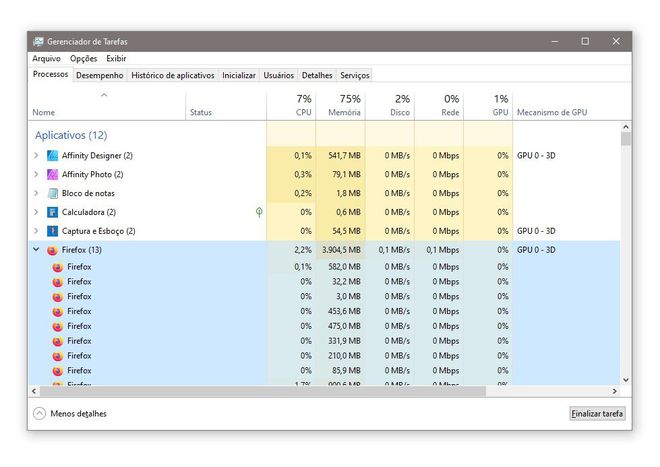The height and width of the screenshot is (467, 660).
Task: Click the 2,2% CPU value for Firefox
Action: point(303,250)
